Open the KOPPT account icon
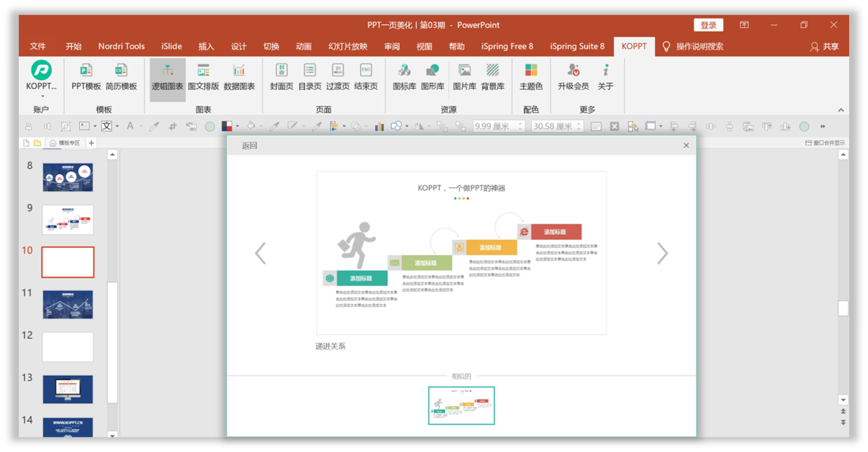Image resolution: width=868 pixels, height=452 pixels. pyautogui.click(x=41, y=70)
